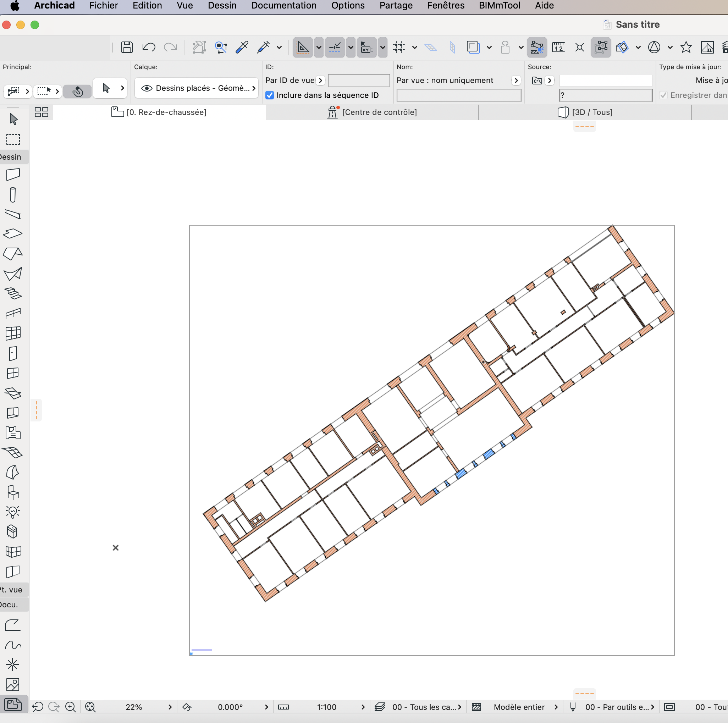Select the Door tool
728x723 pixels.
click(13, 353)
